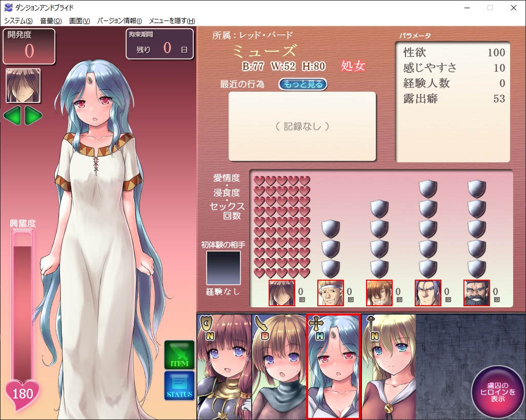Select the heroine card with gray scarf
This screenshot has height=420, width=526.
279,367
